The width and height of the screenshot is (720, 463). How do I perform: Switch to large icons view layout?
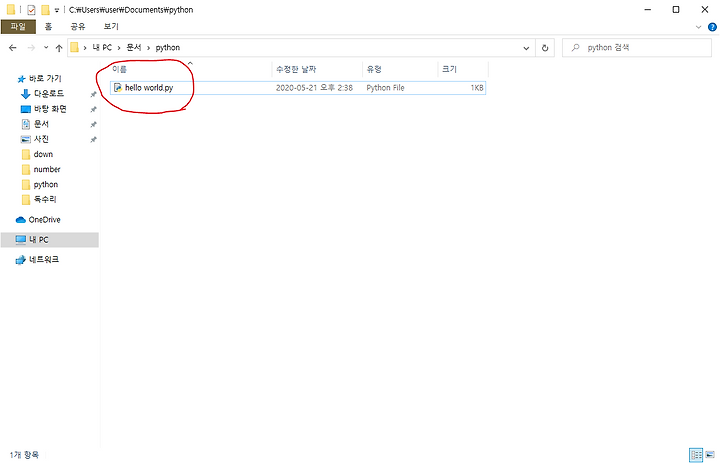click(710, 455)
